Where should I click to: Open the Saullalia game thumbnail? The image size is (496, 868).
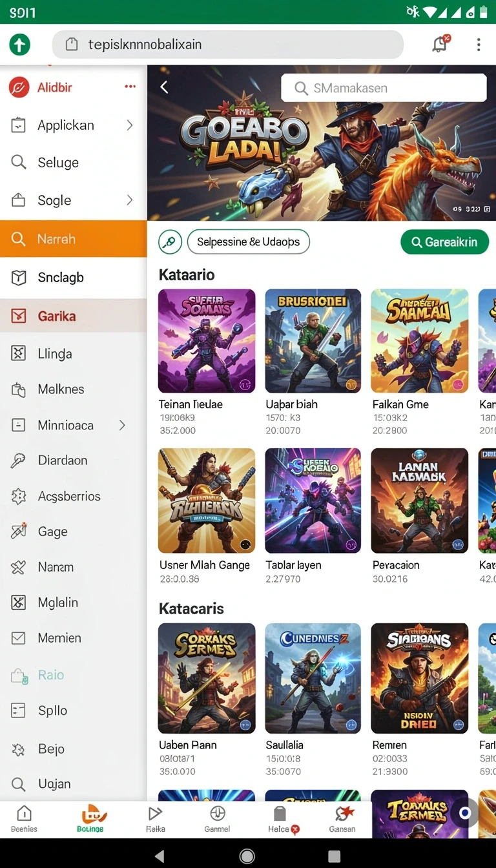click(x=313, y=678)
